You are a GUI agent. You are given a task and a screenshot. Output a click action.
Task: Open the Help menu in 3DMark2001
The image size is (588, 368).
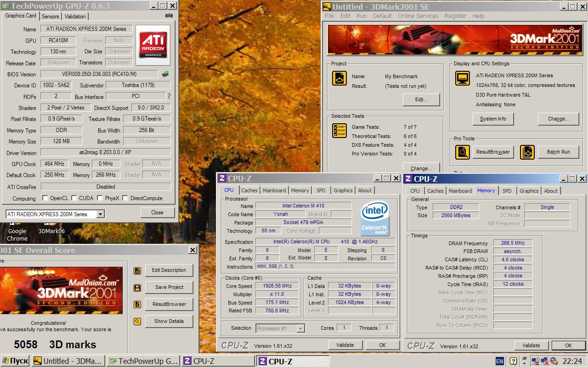tap(478, 16)
